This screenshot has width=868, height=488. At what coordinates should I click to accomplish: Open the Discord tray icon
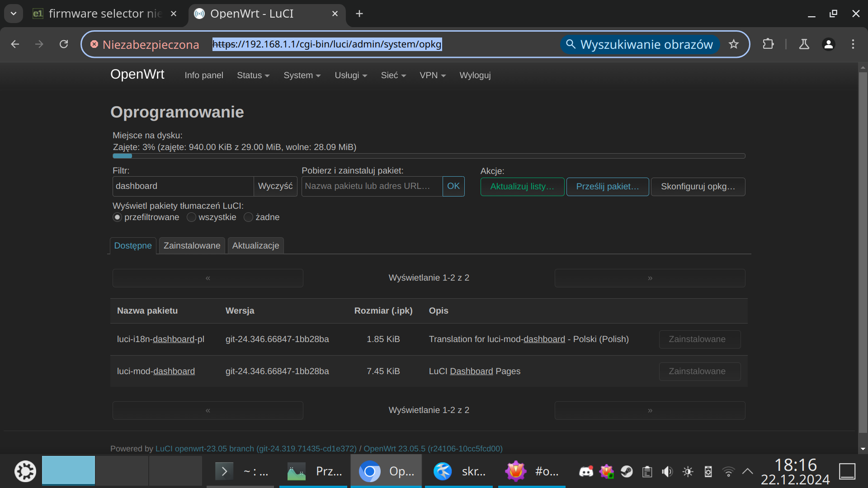click(x=586, y=472)
